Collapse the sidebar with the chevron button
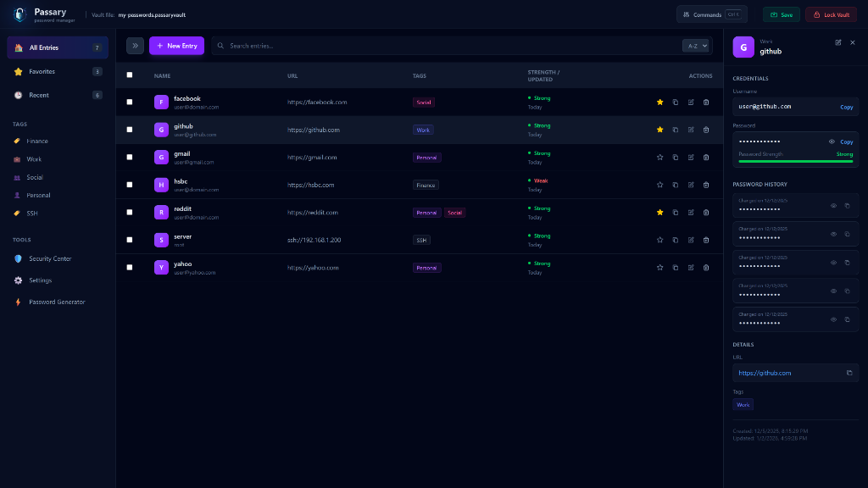 [134, 46]
